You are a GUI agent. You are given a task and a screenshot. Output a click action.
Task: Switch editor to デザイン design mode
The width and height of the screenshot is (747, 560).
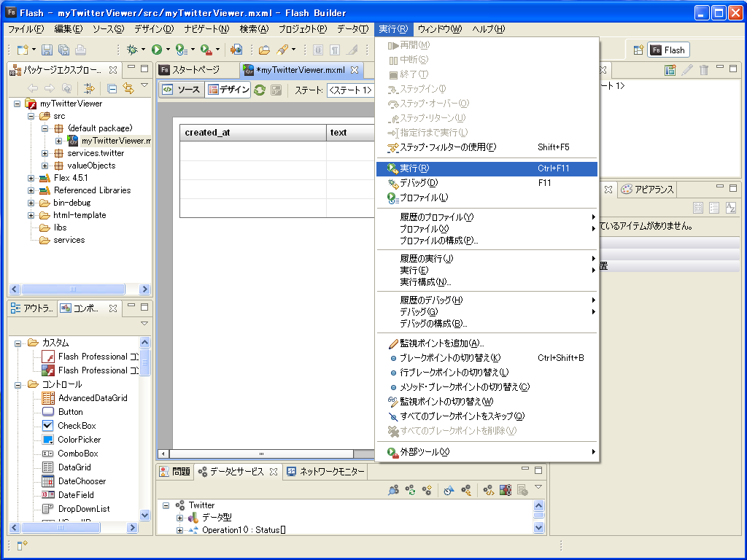tap(228, 90)
